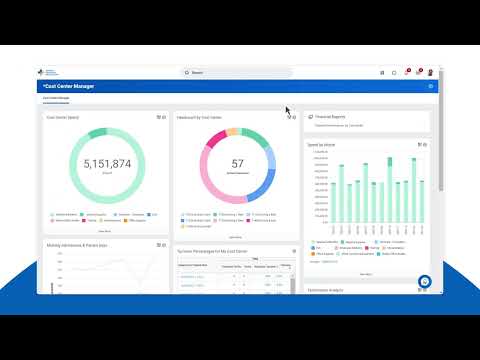Open the gear icon on Headcount by Cost Center card
480x360 pixels.
294,117
